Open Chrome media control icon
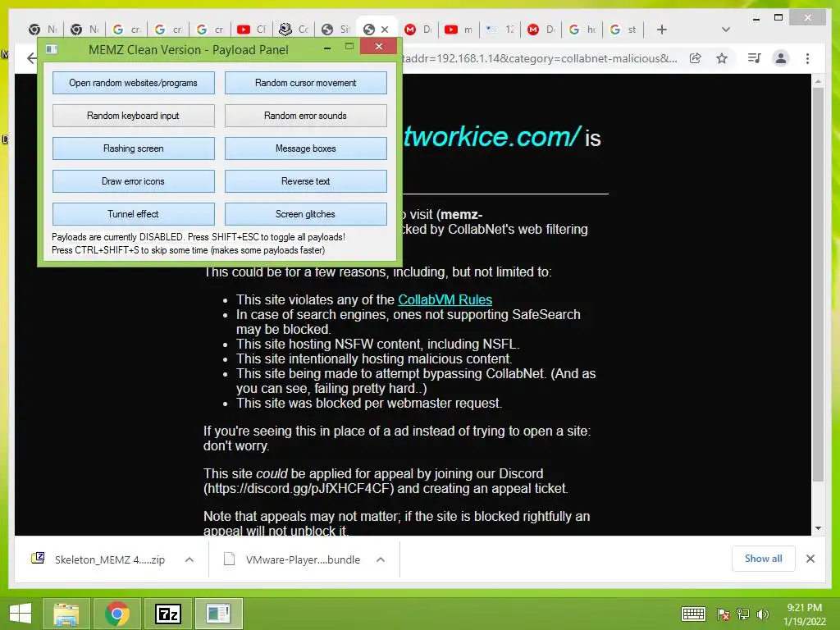The width and height of the screenshot is (840, 630). [755, 58]
